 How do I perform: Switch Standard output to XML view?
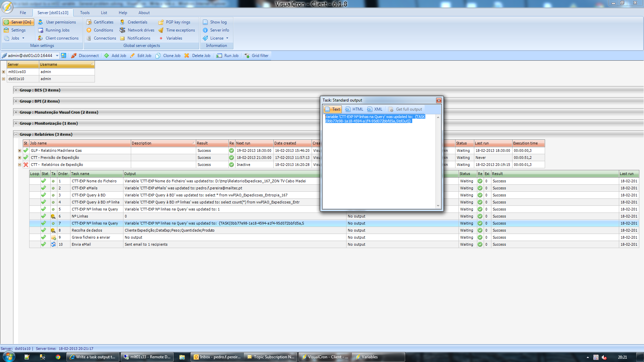point(375,109)
